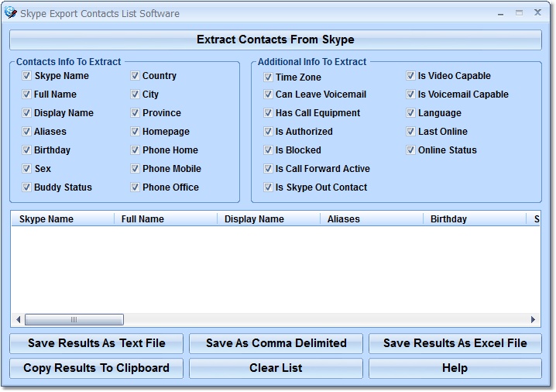Click the horizontal scrollbar thumb
Viewport: 556px width, 392px height.
point(74,320)
